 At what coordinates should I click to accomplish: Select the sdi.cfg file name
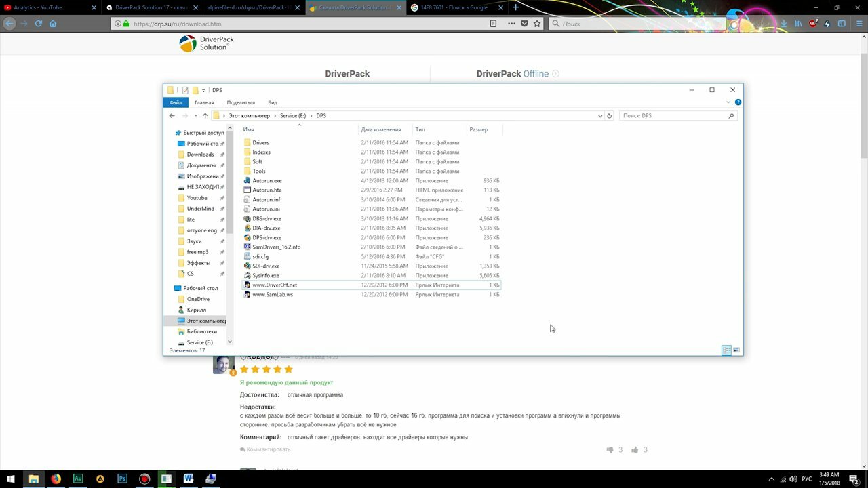(x=260, y=257)
